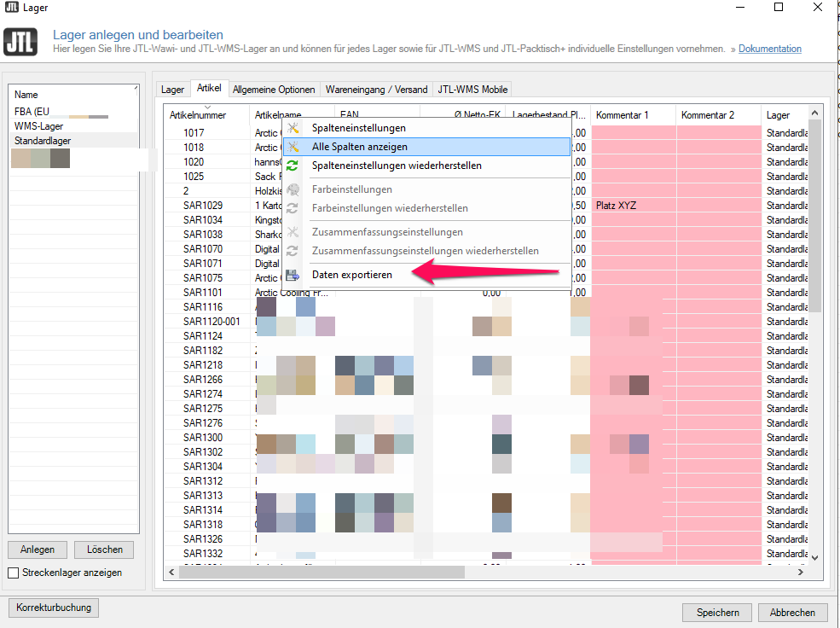The image size is (840, 628).
Task: Click the horizontal scrollbar left arrow
Action: click(x=171, y=573)
